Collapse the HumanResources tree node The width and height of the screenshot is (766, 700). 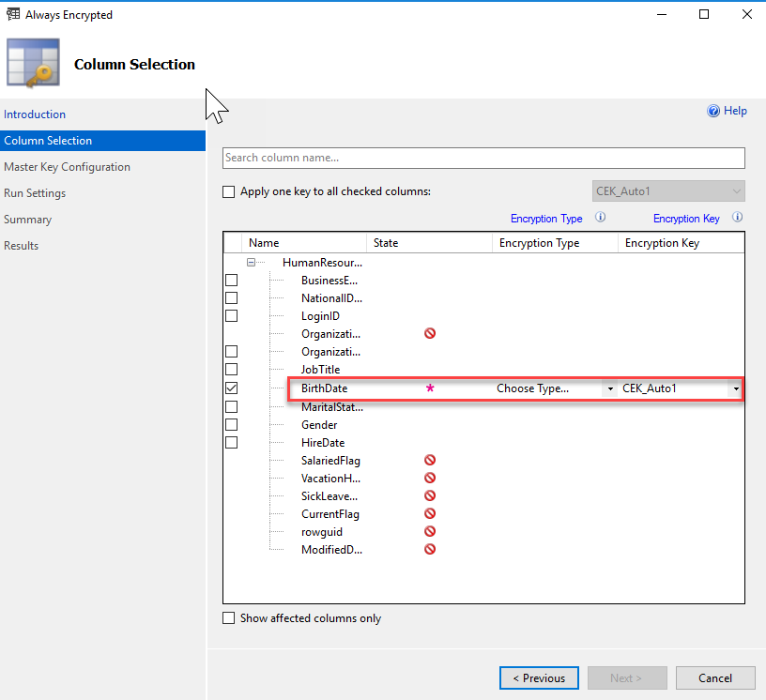[x=251, y=263]
